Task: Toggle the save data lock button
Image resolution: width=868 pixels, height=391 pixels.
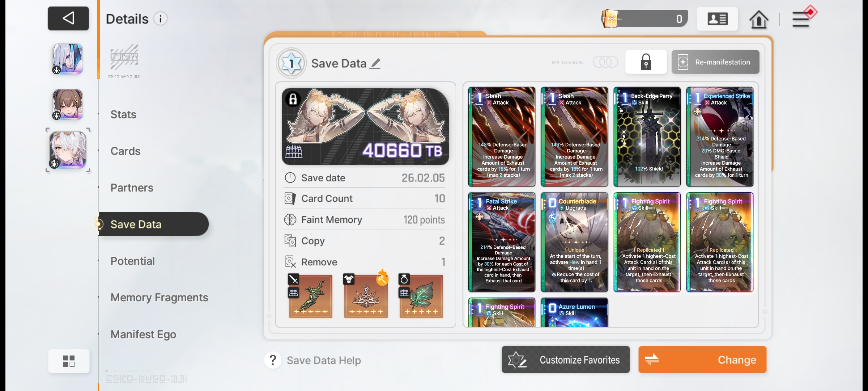Action: click(646, 62)
